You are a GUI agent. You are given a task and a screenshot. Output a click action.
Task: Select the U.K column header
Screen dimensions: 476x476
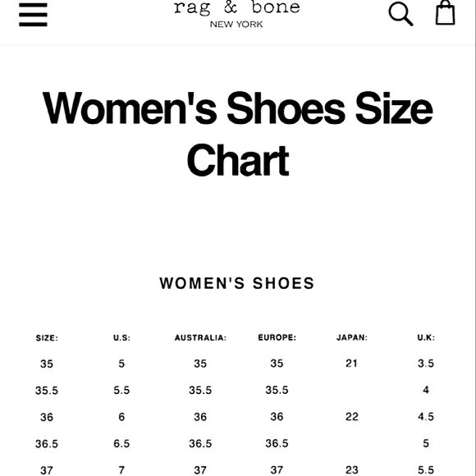tap(426, 337)
